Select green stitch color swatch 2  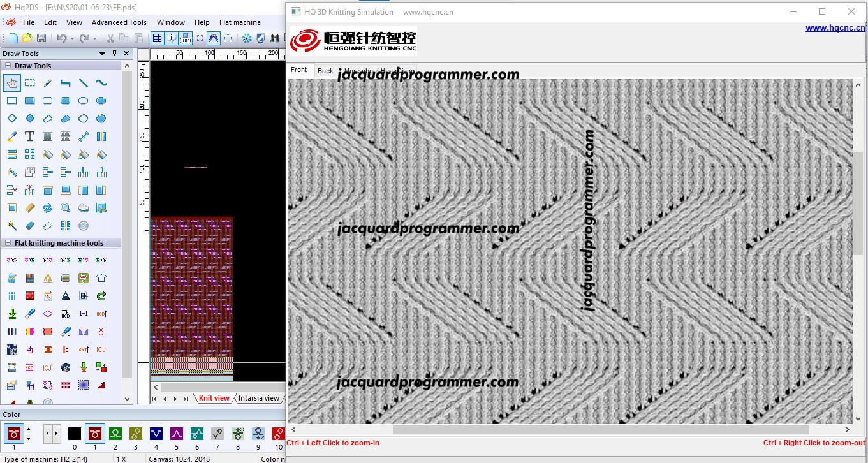115,434
